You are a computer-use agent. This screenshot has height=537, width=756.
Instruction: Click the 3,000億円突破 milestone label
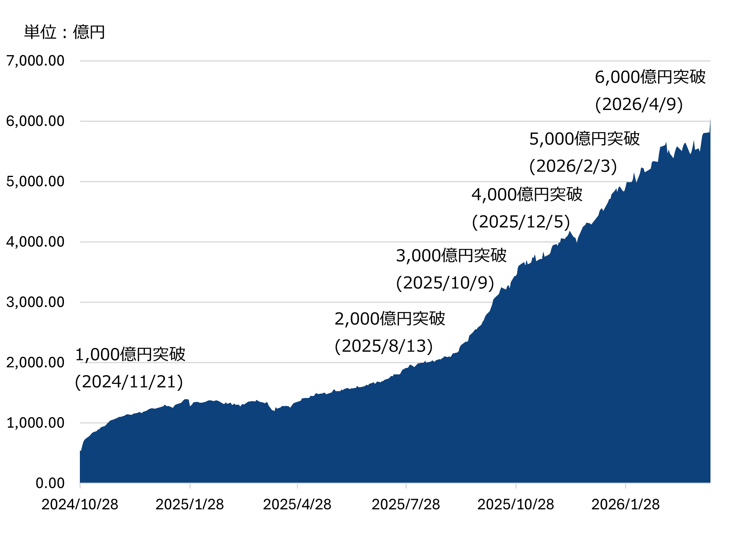pyautogui.click(x=451, y=255)
